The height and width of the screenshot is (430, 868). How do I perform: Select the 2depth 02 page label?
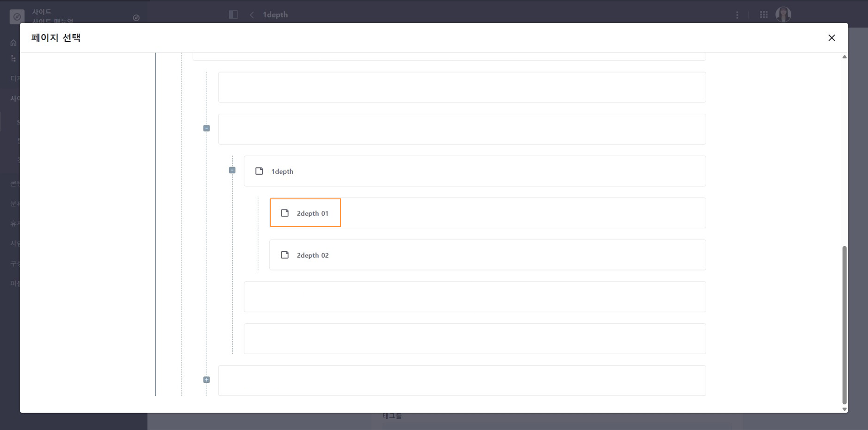click(x=312, y=255)
